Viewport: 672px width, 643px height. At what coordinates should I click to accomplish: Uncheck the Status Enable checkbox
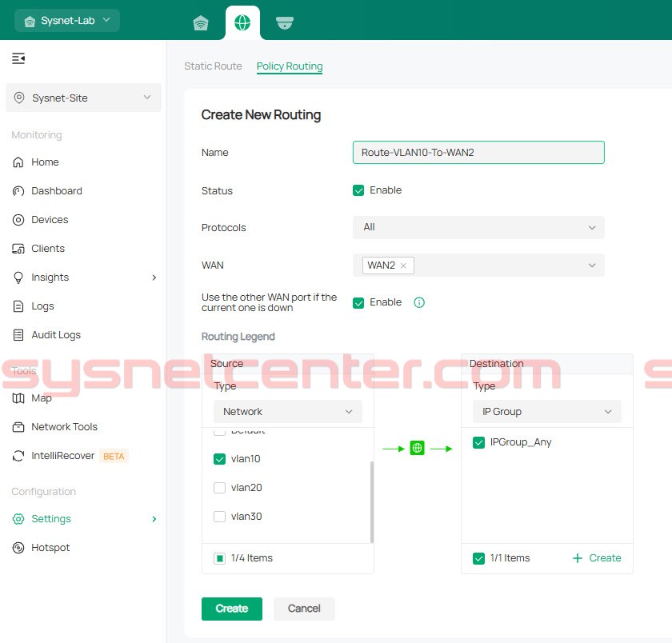(x=358, y=190)
